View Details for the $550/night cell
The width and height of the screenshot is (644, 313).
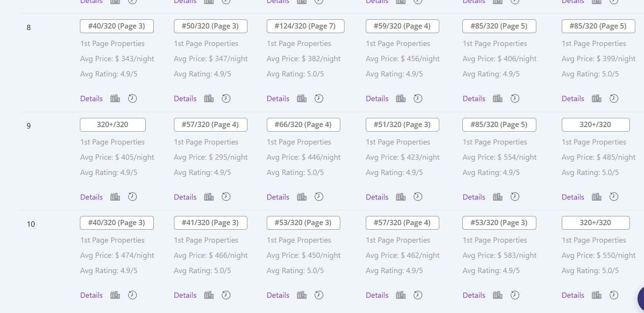tap(573, 295)
